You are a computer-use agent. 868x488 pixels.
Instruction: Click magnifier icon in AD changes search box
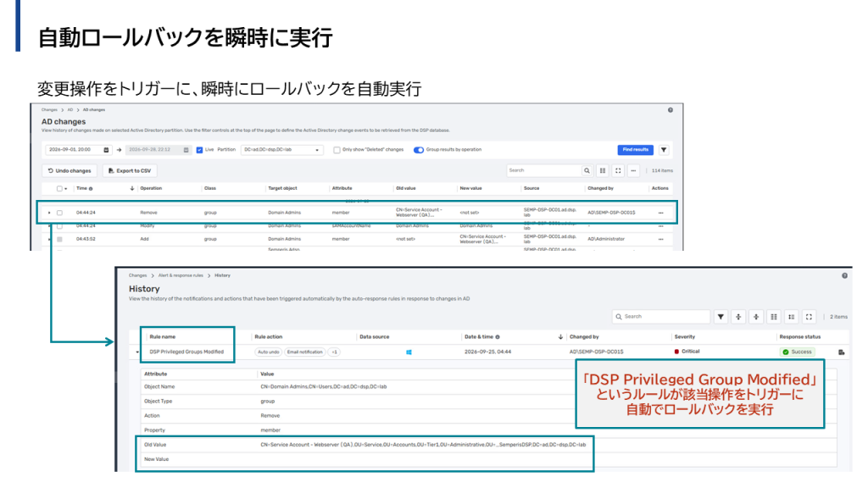click(x=587, y=171)
